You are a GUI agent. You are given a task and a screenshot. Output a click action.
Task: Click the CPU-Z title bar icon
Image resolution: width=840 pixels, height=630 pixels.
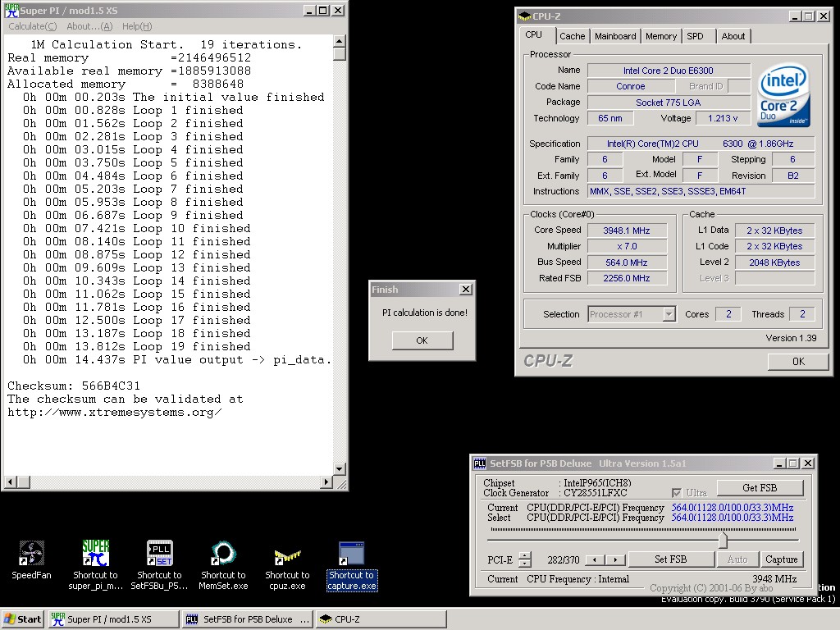click(x=524, y=16)
